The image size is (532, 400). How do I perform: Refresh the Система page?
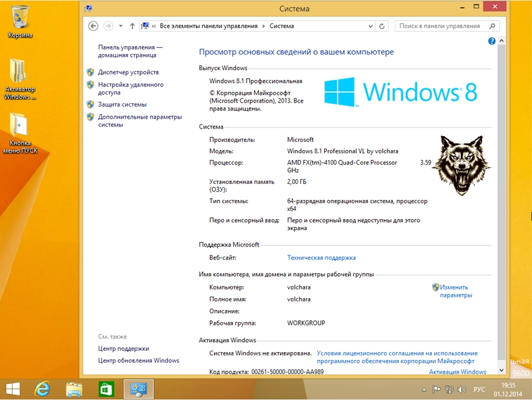click(382, 26)
